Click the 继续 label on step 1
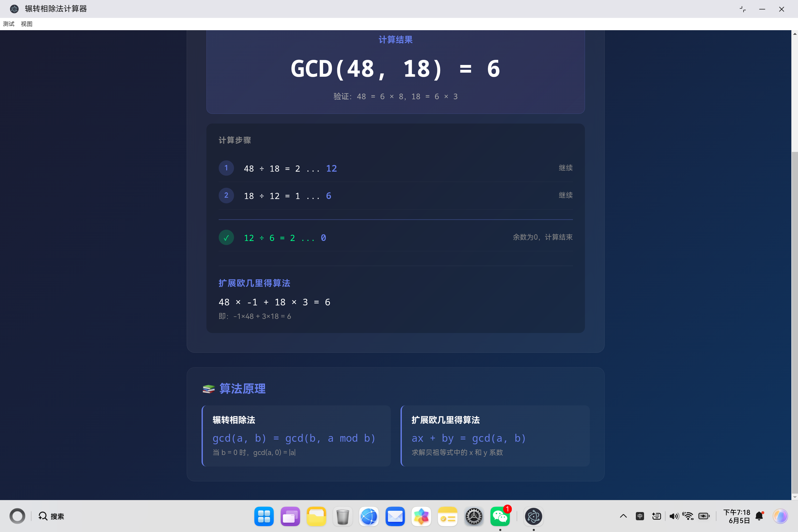798x532 pixels. tap(566, 168)
